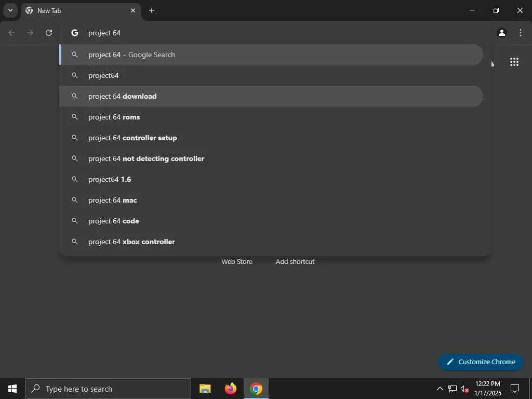
Task: Click the magnifier icon beside 'project 64 mac'
Action: 75,200
